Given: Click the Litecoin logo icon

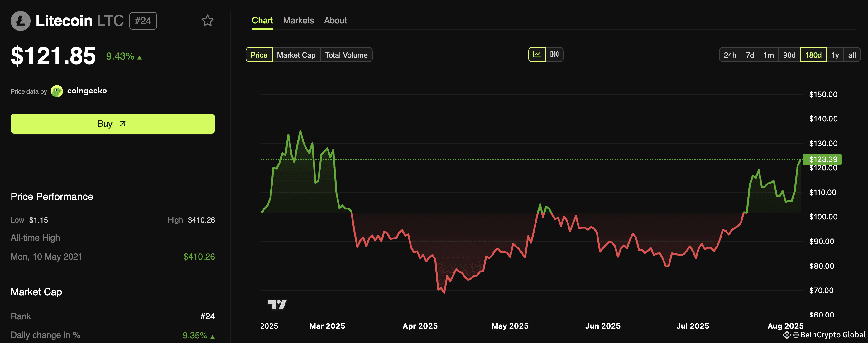Looking at the screenshot, I should [x=21, y=21].
